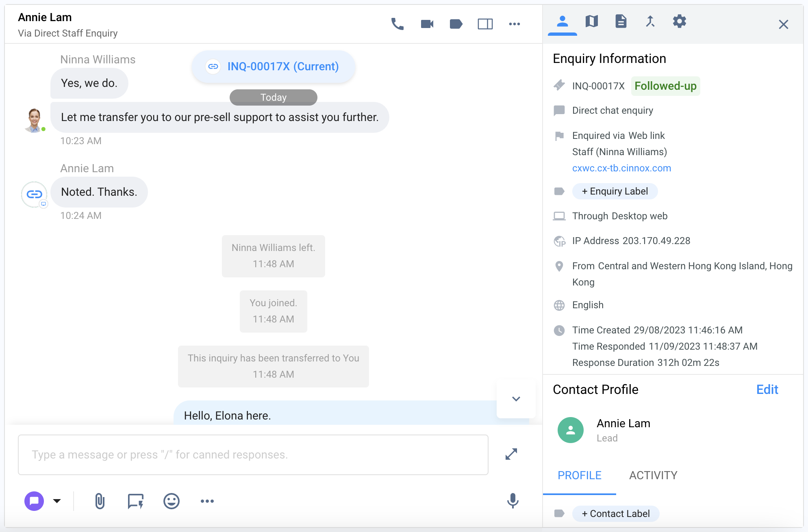Start a video call from the header

427,24
